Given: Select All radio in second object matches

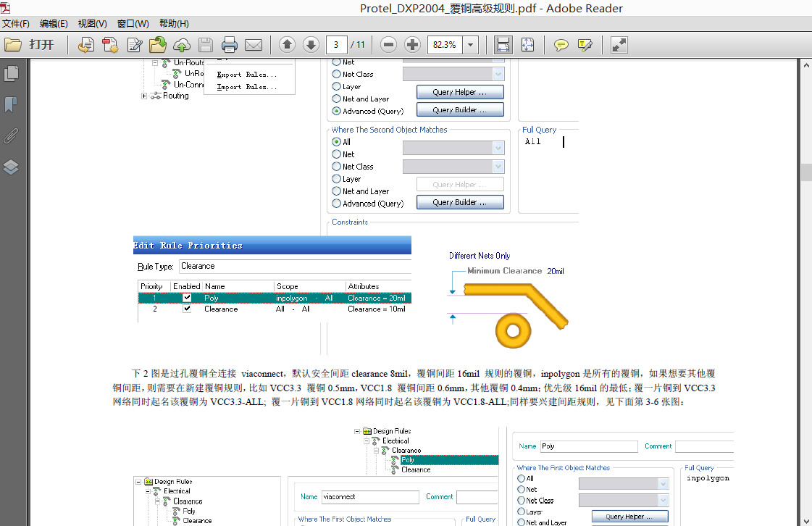Looking at the screenshot, I should 337,141.
